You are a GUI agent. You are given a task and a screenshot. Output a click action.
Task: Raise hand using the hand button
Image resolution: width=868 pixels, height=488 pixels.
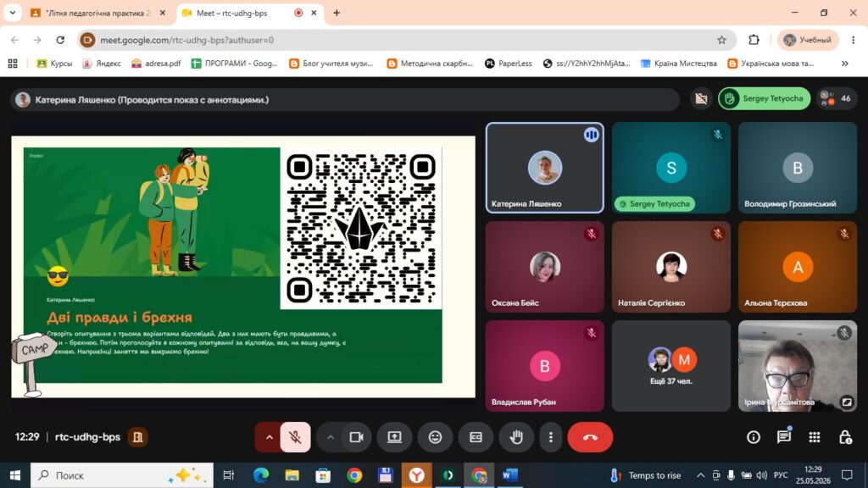click(516, 437)
